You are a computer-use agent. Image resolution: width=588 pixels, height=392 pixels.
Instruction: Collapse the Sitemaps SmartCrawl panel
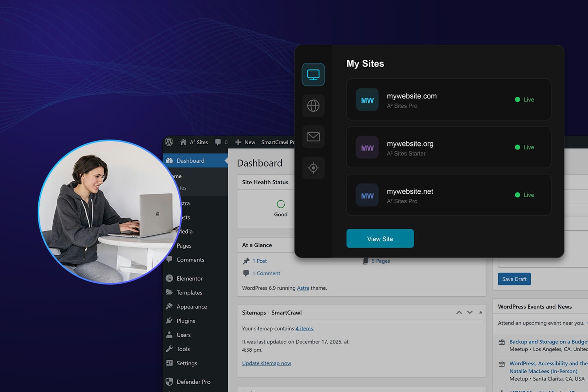point(481,312)
